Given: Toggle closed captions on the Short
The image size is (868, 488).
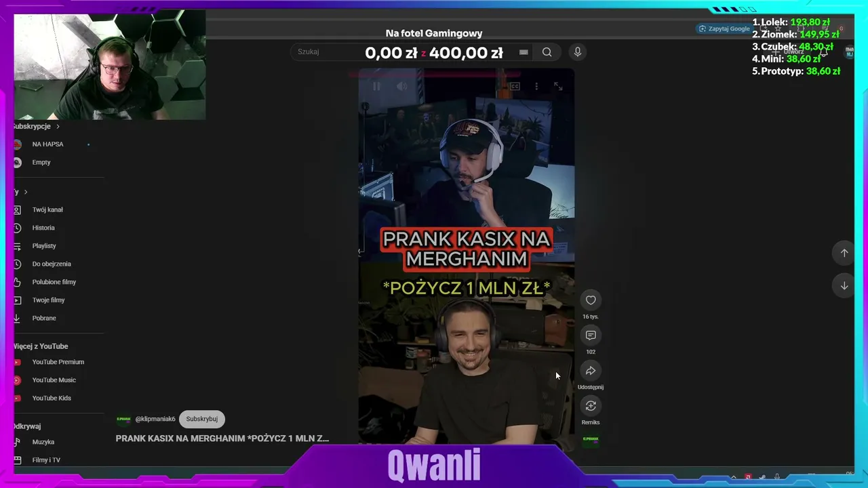Looking at the screenshot, I should click(515, 86).
